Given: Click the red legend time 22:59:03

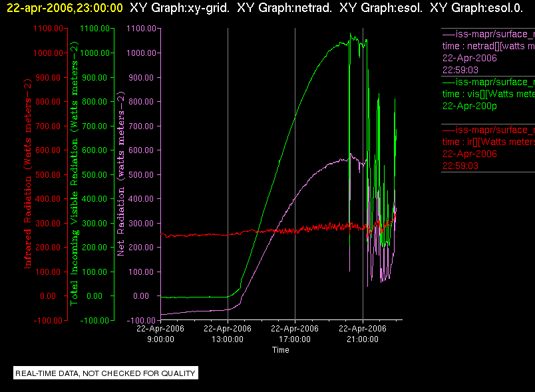Looking at the screenshot, I should [460, 166].
